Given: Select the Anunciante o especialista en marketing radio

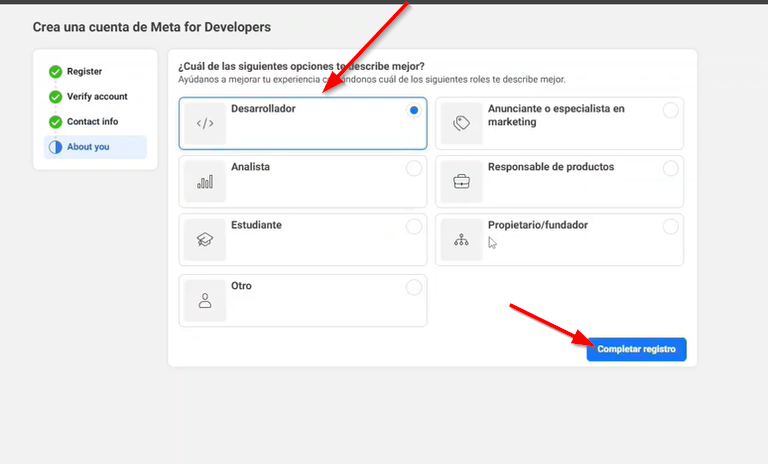Looking at the screenshot, I should (x=671, y=110).
